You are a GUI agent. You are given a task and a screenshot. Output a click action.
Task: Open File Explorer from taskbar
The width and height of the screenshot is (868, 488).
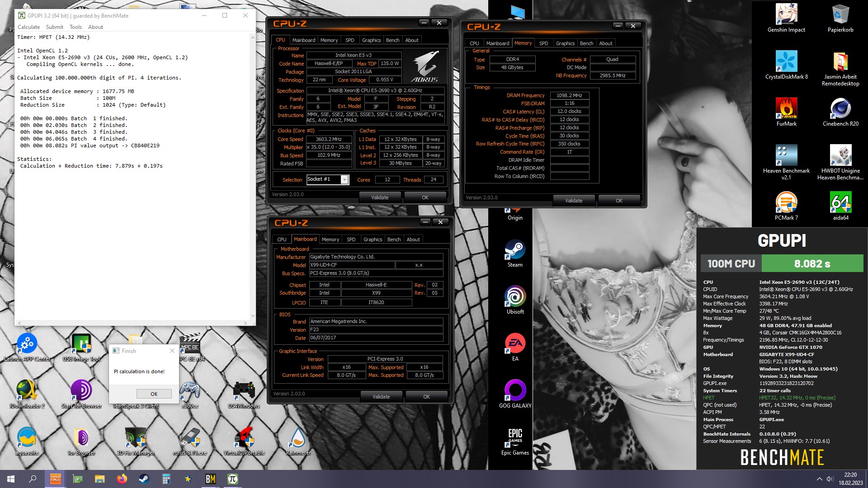99,479
